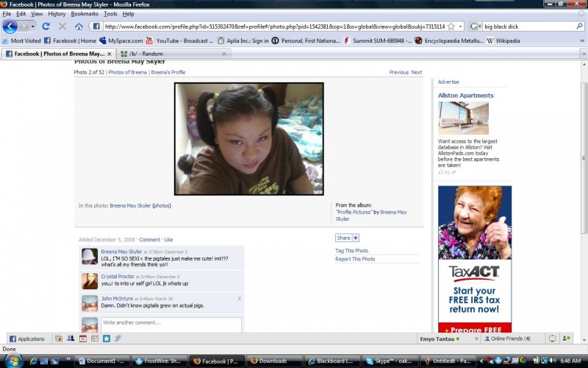Click the plus icon beside Share

pyautogui.click(x=356, y=238)
